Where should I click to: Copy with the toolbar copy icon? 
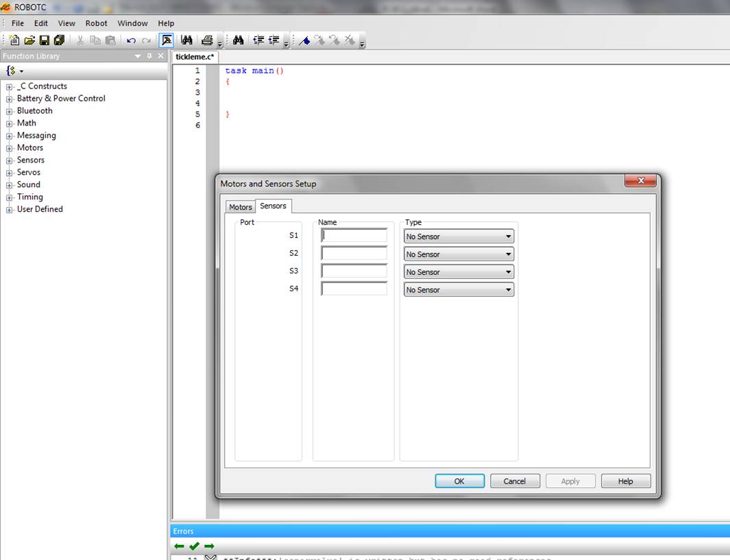point(95,40)
